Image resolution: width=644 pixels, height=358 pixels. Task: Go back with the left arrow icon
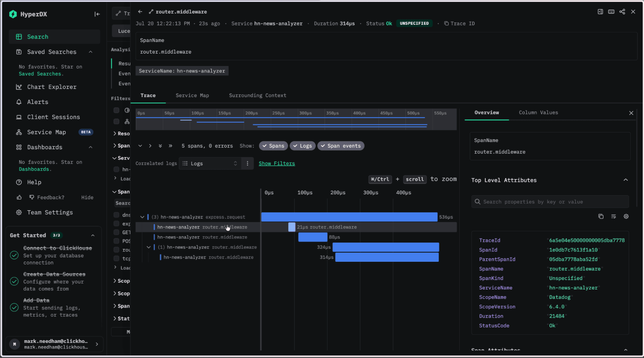click(140, 12)
